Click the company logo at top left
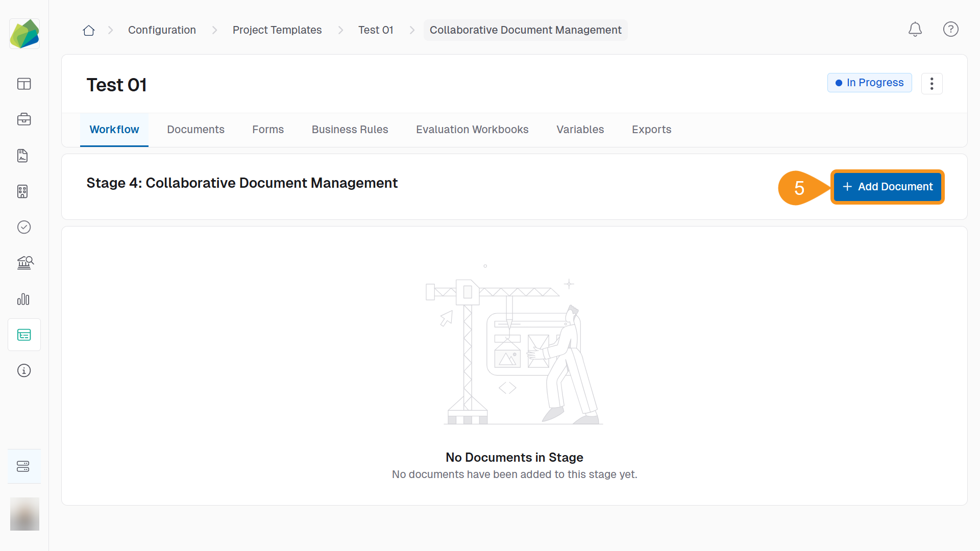Image resolution: width=980 pixels, height=551 pixels. (24, 33)
